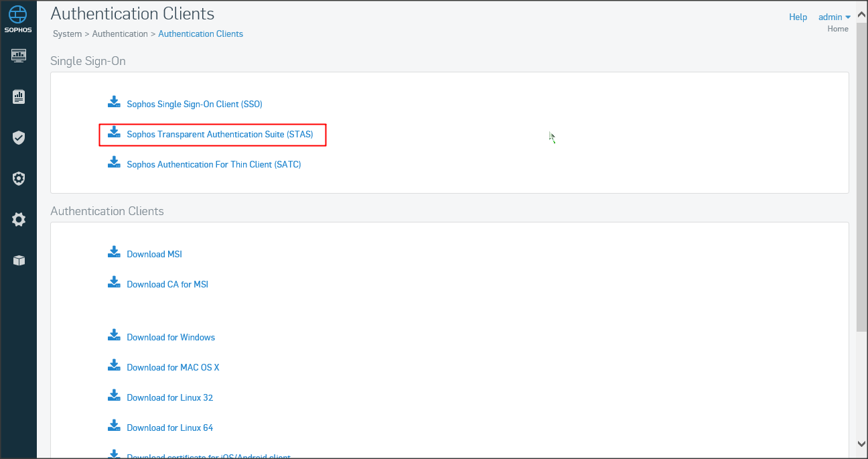The image size is (868, 459).
Task: Click Download for MAC OS X link
Action: coord(173,368)
